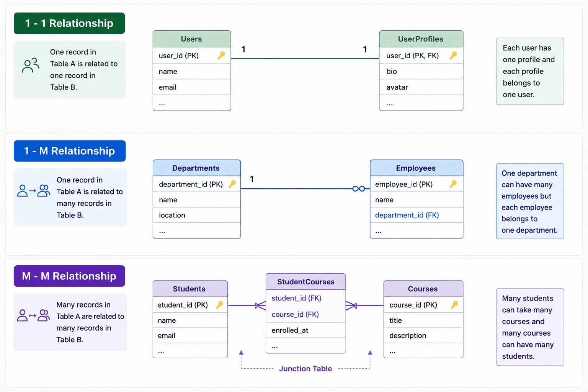Click the name row in Departments table
588x392 pixels.
(197, 200)
